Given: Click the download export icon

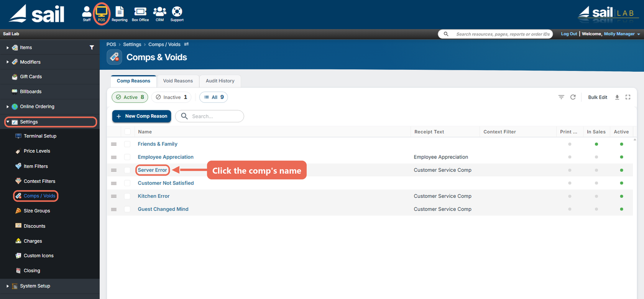Looking at the screenshot, I should tap(617, 97).
